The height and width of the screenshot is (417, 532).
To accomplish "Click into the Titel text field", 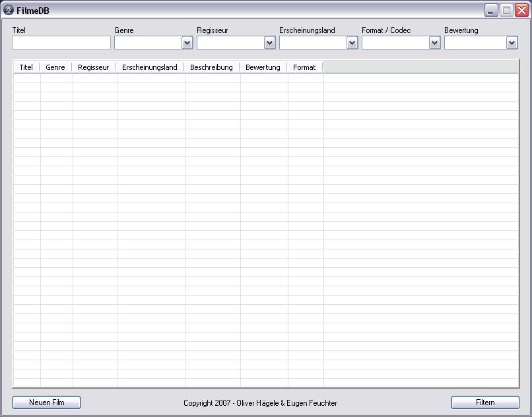I will pyautogui.click(x=61, y=43).
